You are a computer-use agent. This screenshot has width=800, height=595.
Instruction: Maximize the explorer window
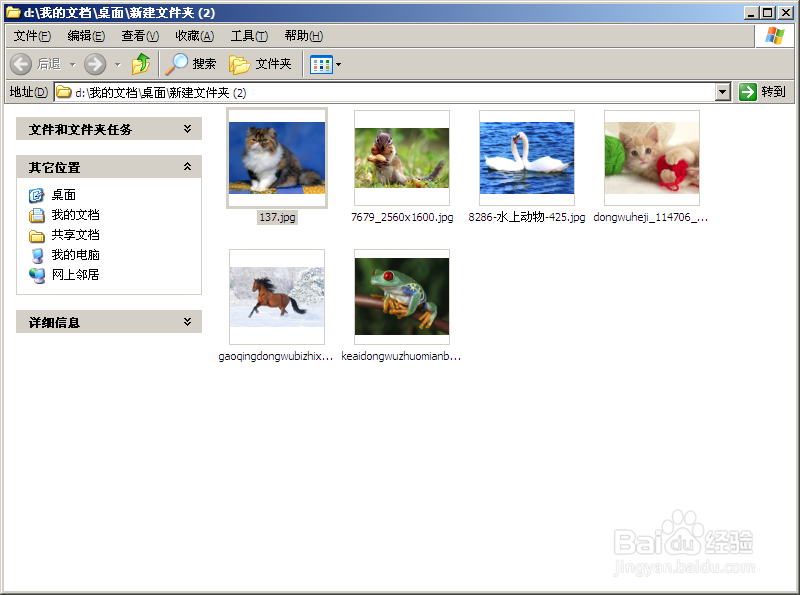(x=768, y=13)
